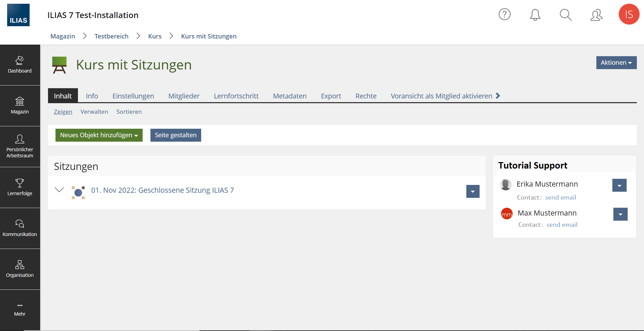Screen dimensions: 644x331
Task: Open Erika Mustermann's actions dropdown
Action: click(x=619, y=185)
